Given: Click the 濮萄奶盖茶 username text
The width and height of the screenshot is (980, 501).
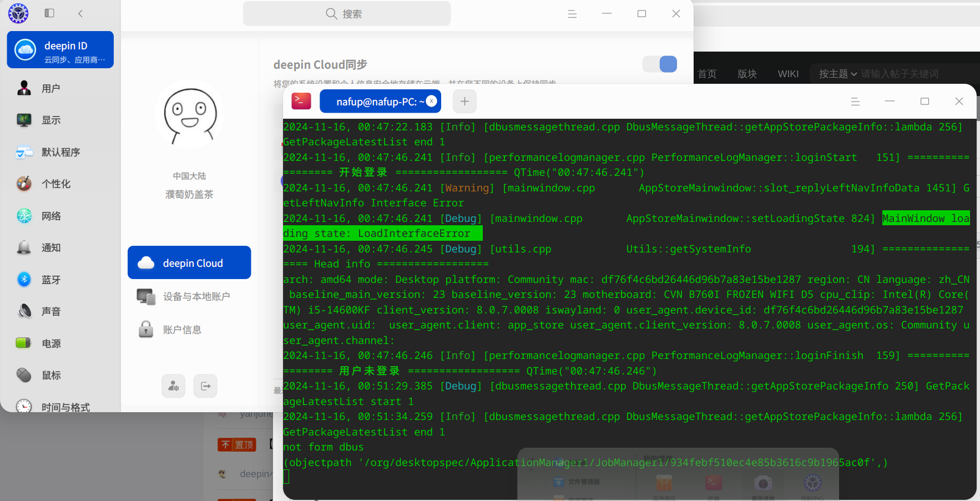Looking at the screenshot, I should click(x=189, y=194).
